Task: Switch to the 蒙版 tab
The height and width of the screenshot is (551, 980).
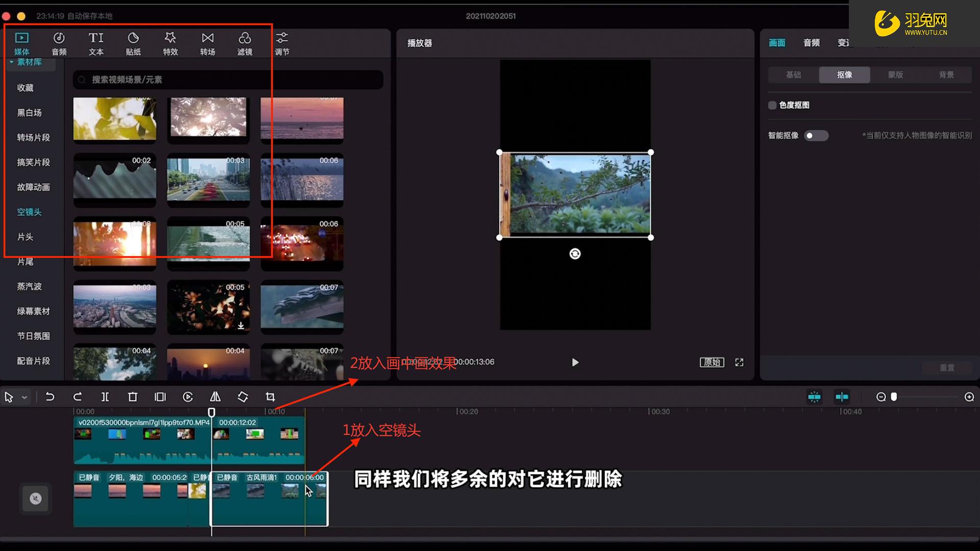Action: click(896, 74)
